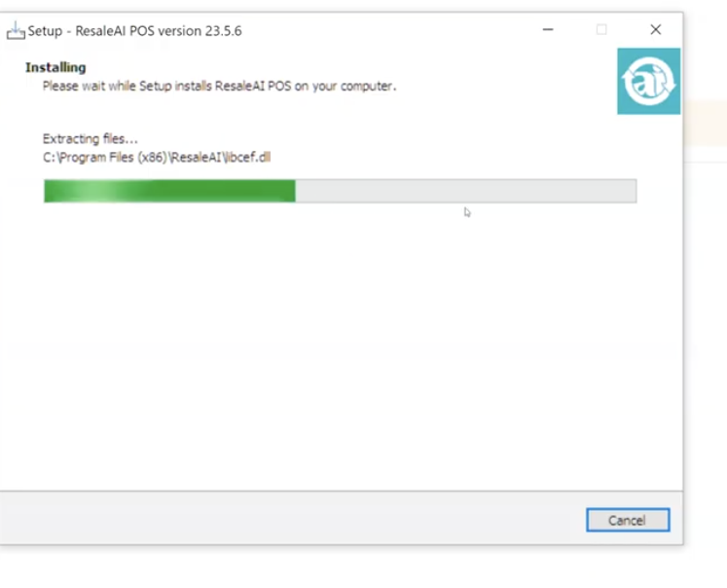Viewport: 727px width, 588px height.
Task: Click the gray footer strip left of Cancel
Action: point(292,519)
